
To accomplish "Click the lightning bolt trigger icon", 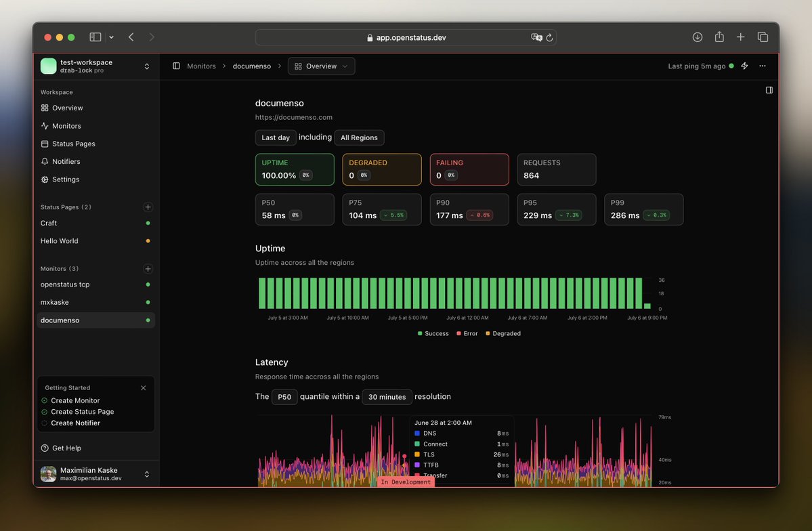I will tap(744, 66).
